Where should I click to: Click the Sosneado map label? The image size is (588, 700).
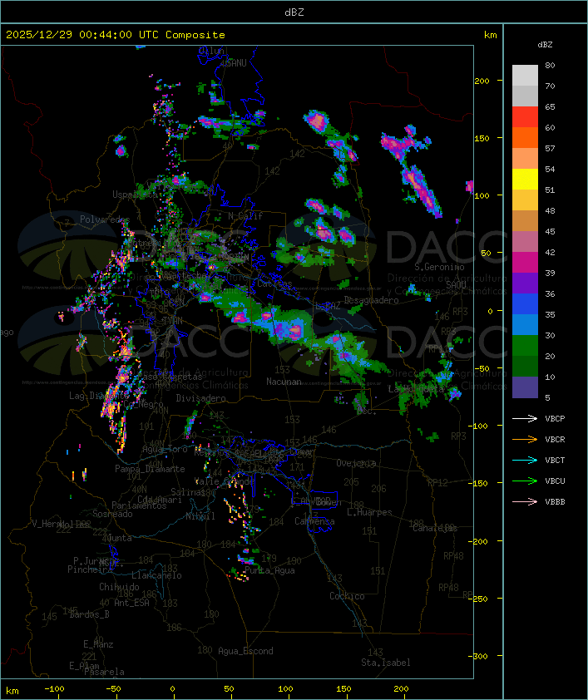click(112, 514)
